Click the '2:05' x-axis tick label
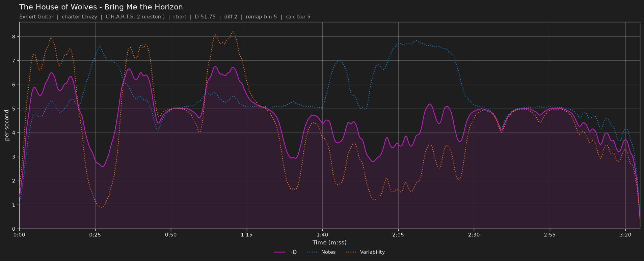The height and width of the screenshot is (261, 644). click(x=398, y=235)
